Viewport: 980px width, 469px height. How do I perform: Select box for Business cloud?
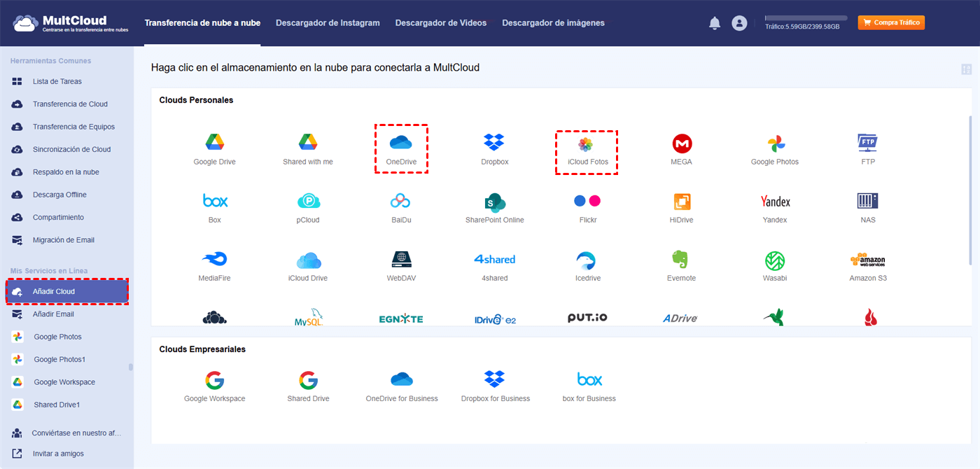coord(589,379)
